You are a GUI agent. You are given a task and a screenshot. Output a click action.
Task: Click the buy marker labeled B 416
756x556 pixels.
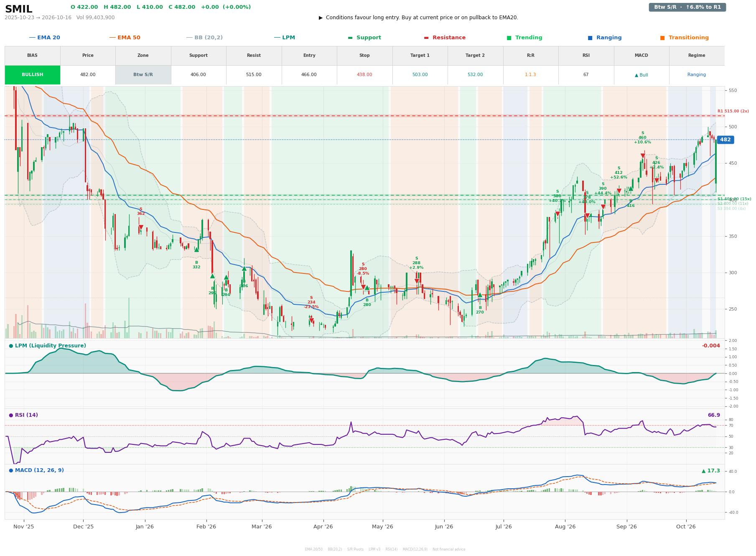631,189
